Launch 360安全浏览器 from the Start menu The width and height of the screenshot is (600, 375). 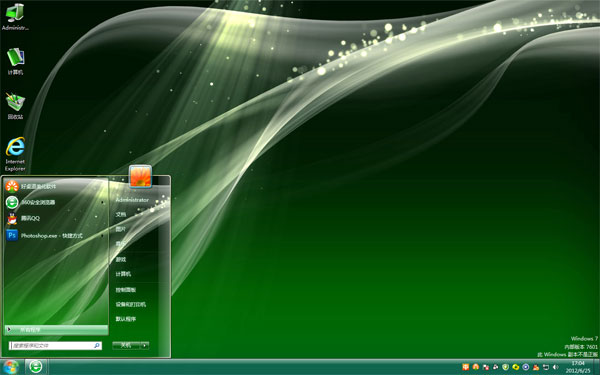tap(56, 202)
